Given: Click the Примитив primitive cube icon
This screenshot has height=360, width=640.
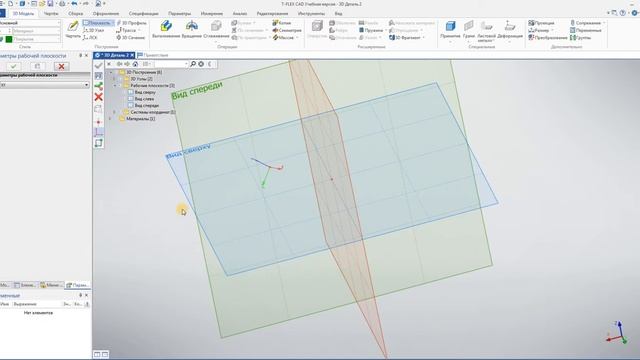Looking at the screenshot, I should [450, 26].
